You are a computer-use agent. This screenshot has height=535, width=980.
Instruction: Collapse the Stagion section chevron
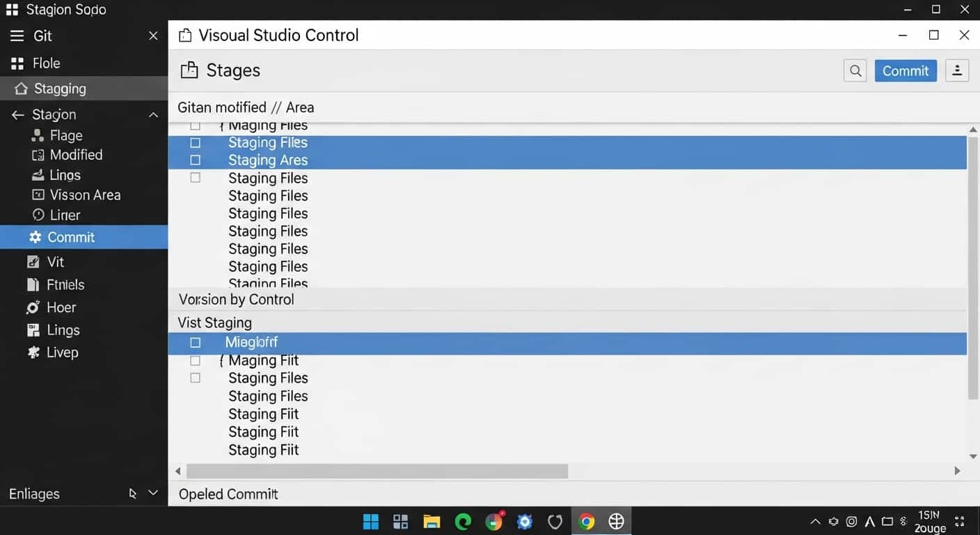[x=153, y=114]
